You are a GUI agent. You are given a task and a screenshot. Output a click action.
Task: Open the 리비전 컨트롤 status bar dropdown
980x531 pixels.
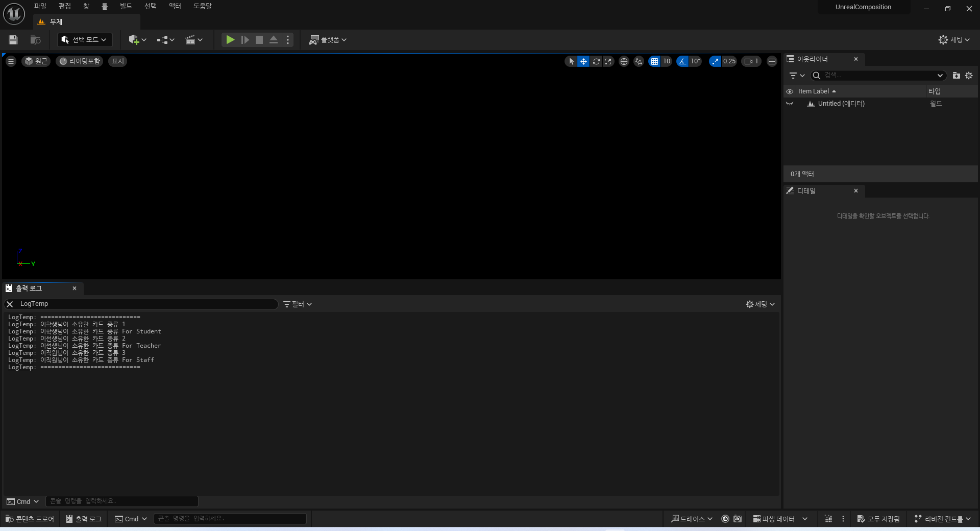943,519
